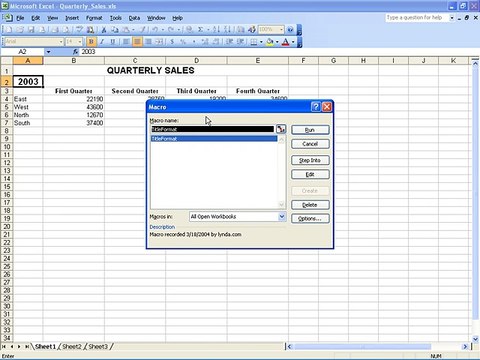The height and width of the screenshot is (360, 480).
Task: Click the Font Color letter A icon
Action: [286, 42]
